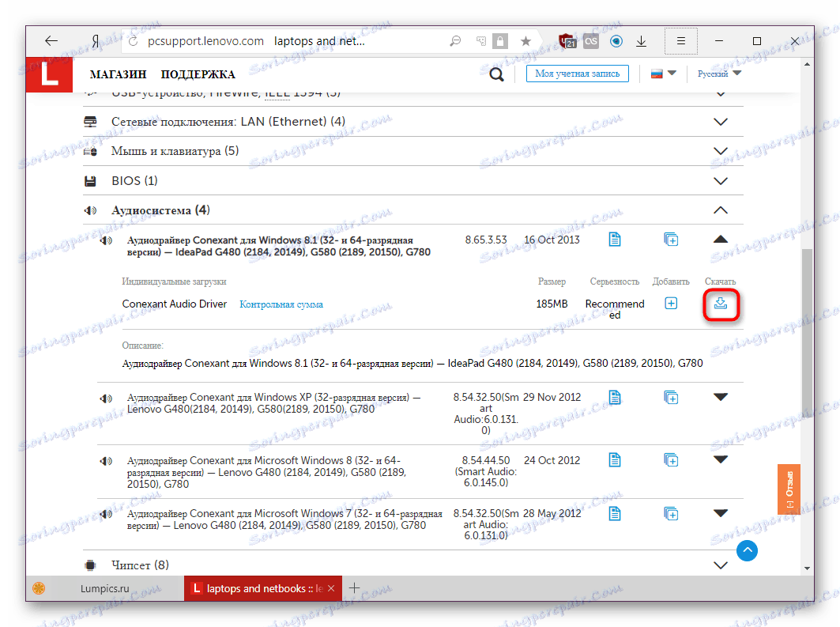Click the version number '8.65.3.53'
The width and height of the screenshot is (840, 627).
coord(486,240)
